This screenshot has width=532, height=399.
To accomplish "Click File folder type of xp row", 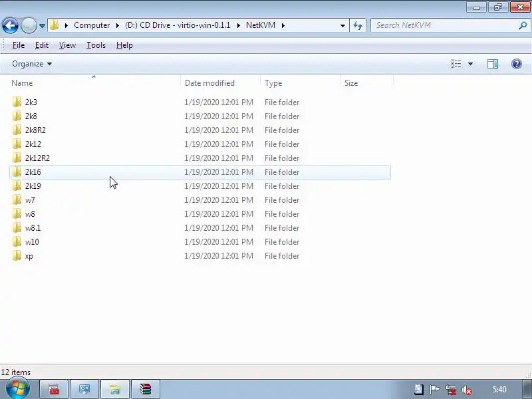I will tap(282, 256).
